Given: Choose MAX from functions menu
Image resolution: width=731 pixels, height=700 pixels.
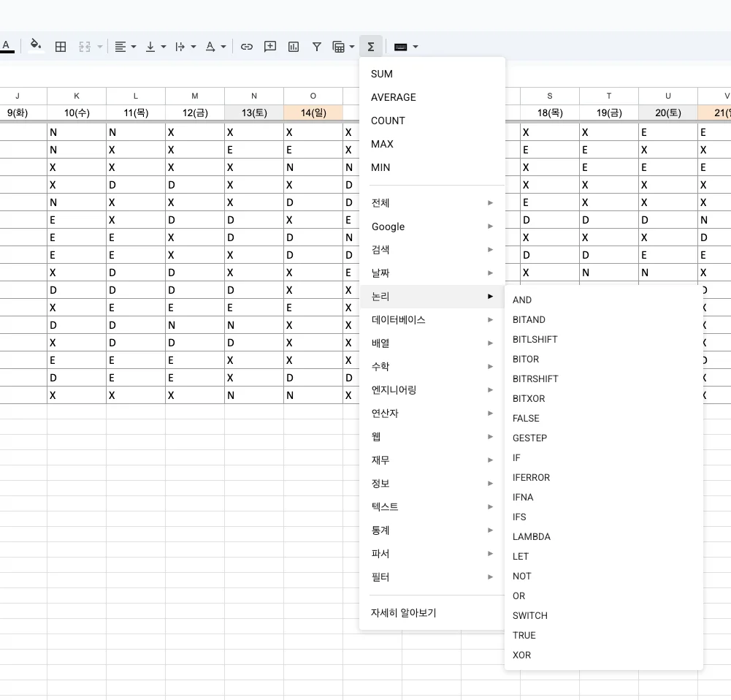Looking at the screenshot, I should click(432, 144).
